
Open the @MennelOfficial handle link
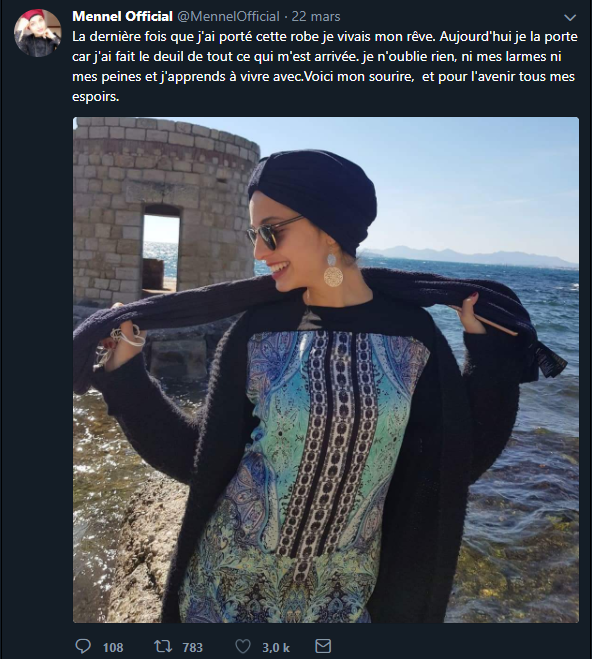[228, 16]
